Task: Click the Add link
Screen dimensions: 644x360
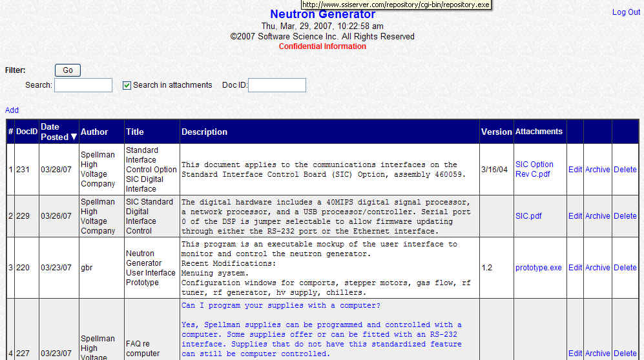Action: pos(12,110)
